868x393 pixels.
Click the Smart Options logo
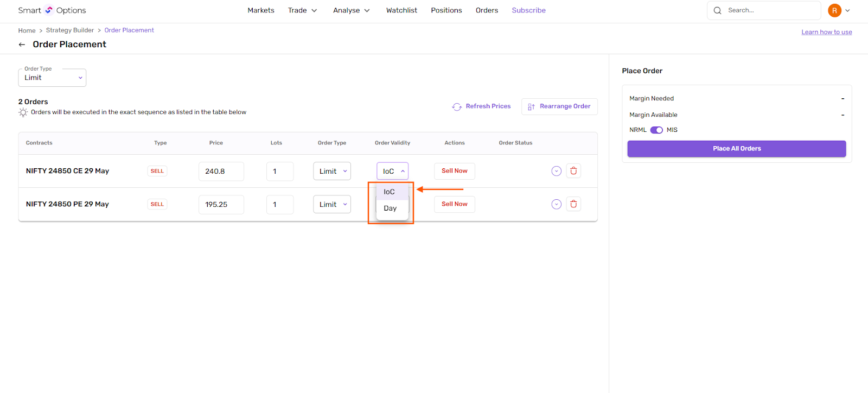52,10
